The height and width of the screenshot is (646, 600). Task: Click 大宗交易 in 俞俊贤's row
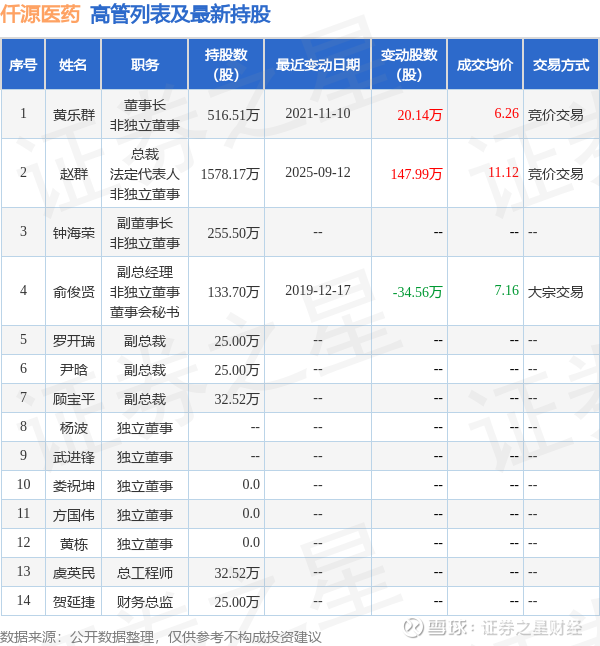point(555,292)
